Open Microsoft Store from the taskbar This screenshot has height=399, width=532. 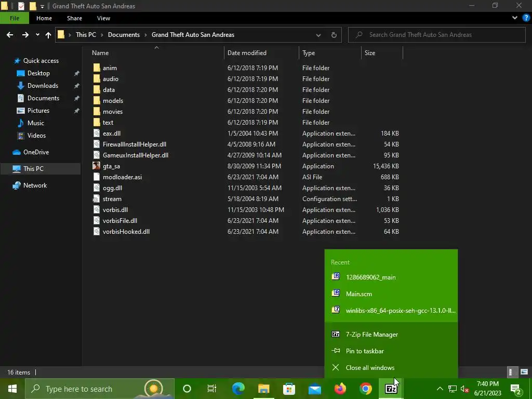click(289, 389)
